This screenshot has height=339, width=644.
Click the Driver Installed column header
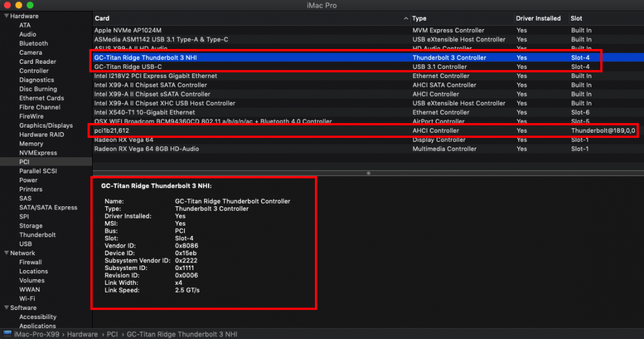(538, 19)
